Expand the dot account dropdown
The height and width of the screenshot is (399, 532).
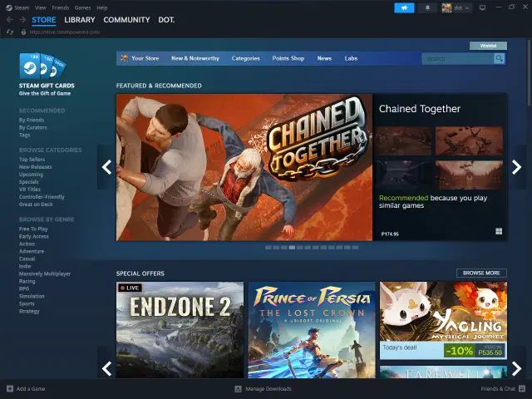457,7
